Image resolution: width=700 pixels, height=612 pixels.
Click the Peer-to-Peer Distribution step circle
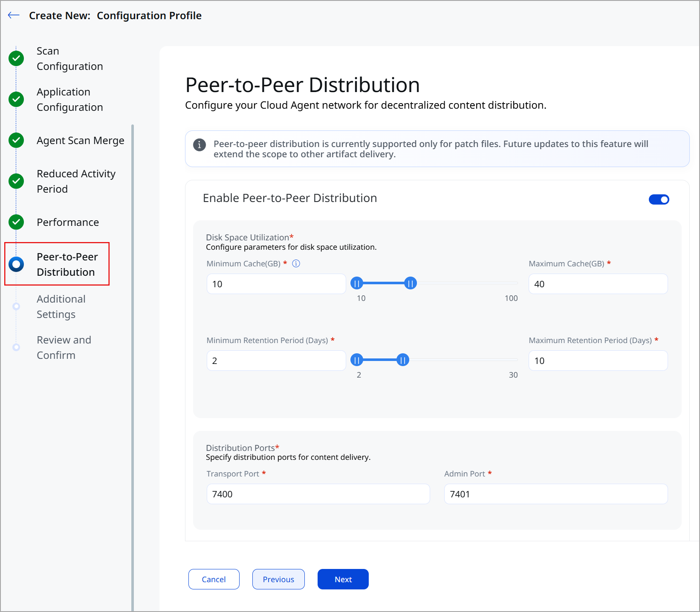click(x=16, y=264)
